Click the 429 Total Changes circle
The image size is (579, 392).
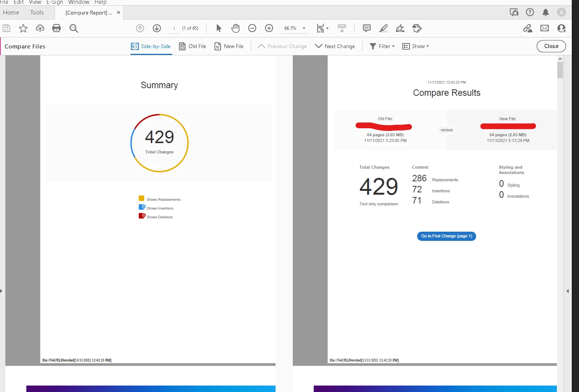pos(160,143)
